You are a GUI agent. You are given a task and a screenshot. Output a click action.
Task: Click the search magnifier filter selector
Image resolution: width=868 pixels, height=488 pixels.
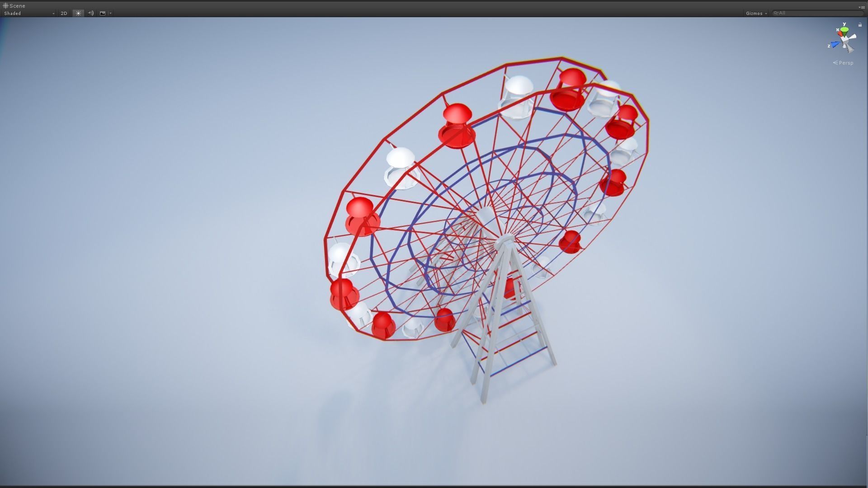[776, 13]
